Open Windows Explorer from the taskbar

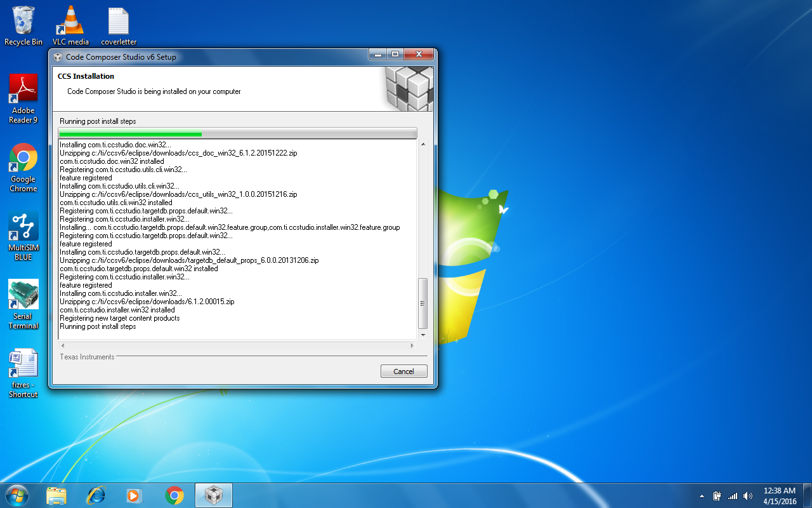coord(56,495)
